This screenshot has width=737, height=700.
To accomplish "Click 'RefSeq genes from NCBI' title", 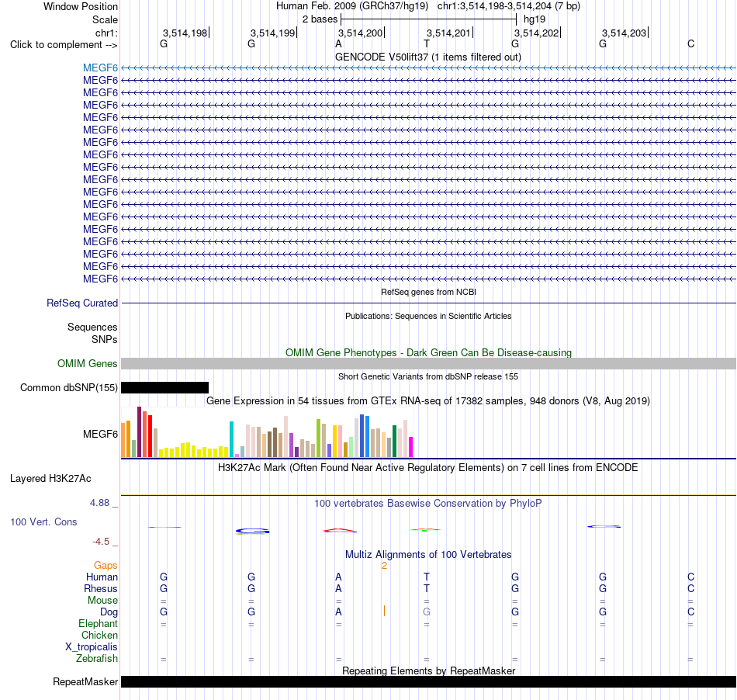I will [428, 292].
